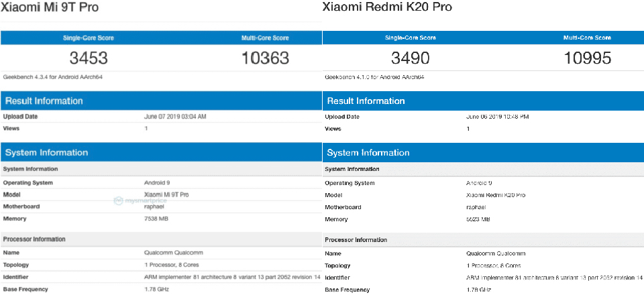Click Base Frequency label in Redmi K20 Pro panel
Screen dimensions: 644x295
[x=347, y=290]
